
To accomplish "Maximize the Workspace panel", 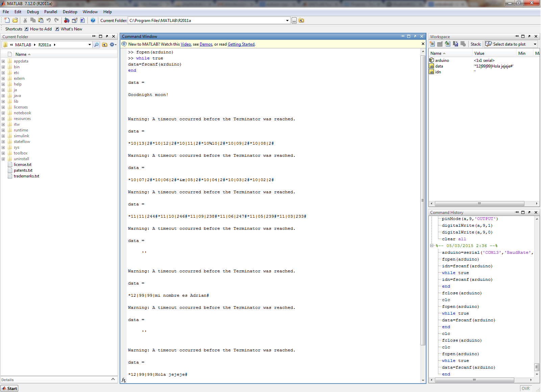I will (x=523, y=36).
